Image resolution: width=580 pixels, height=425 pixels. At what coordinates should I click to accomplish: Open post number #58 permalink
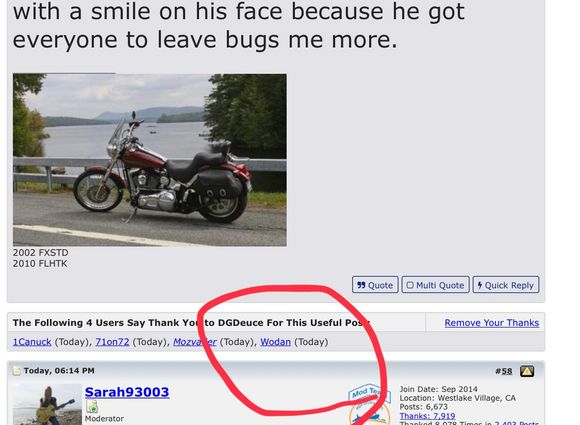point(503,371)
